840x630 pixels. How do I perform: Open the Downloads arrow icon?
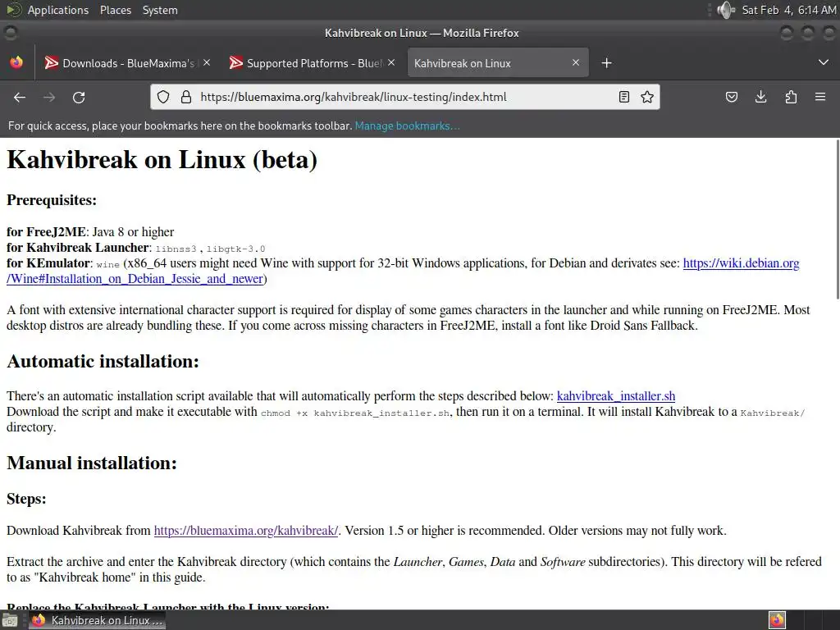click(760, 97)
